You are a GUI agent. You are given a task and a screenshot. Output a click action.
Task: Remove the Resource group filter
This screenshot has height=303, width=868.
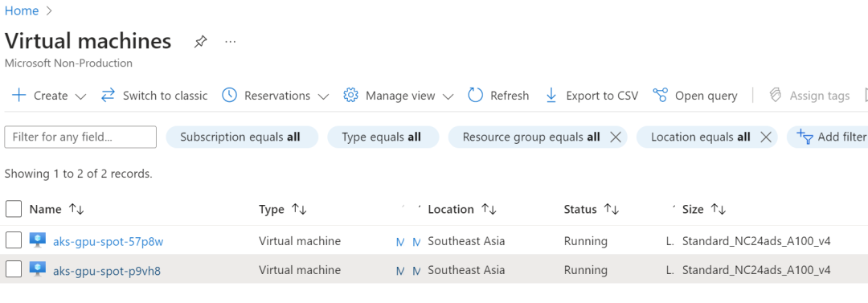pos(615,137)
